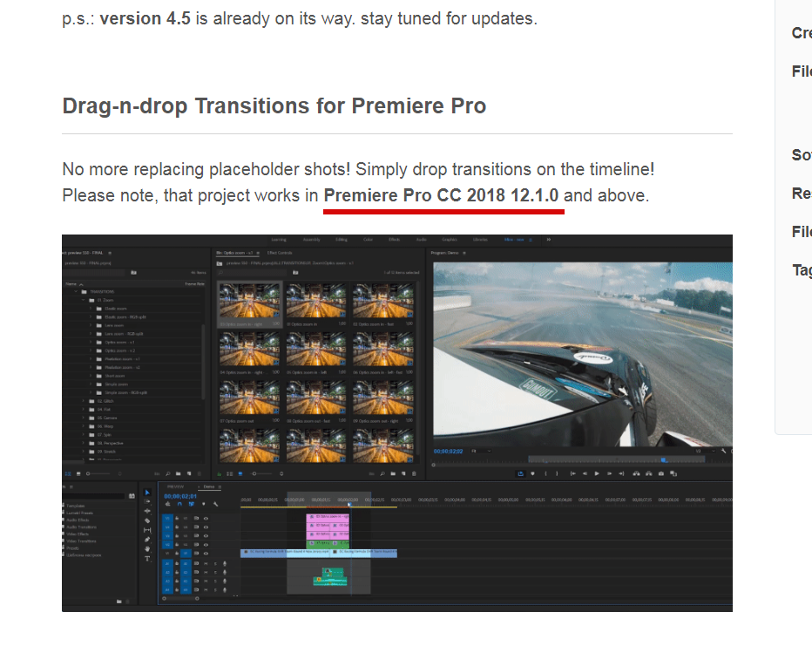Viewport: 812px width, 646px height.
Task: Toggle linked selection in timeline header
Action: (191, 504)
